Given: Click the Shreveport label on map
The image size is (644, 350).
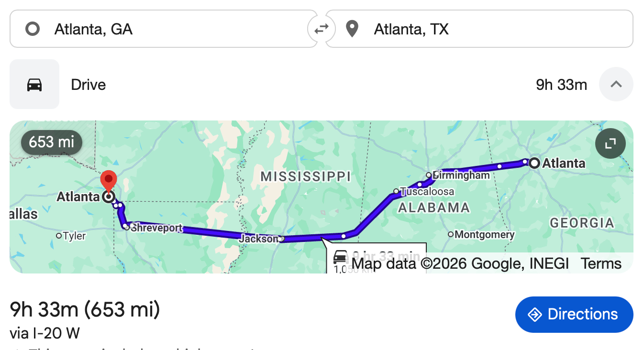Looking at the screenshot, I should (156, 228).
